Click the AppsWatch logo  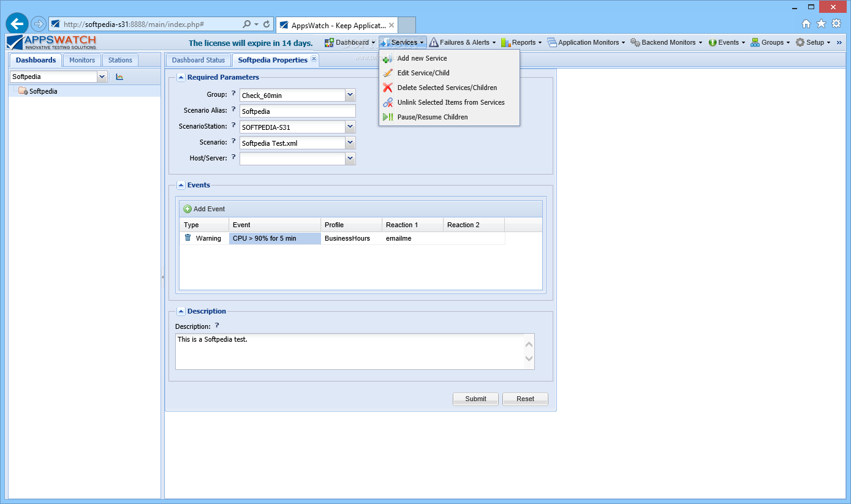click(x=51, y=42)
